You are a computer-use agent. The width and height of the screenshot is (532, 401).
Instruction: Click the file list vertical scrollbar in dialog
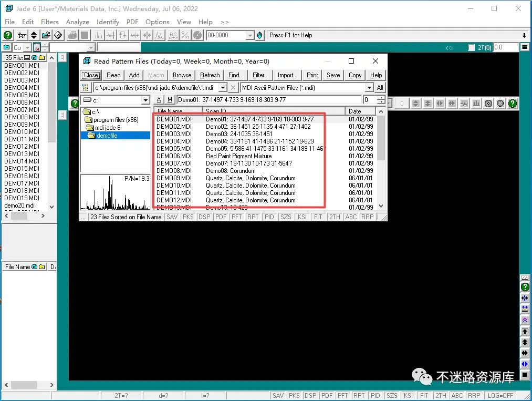[381, 159]
